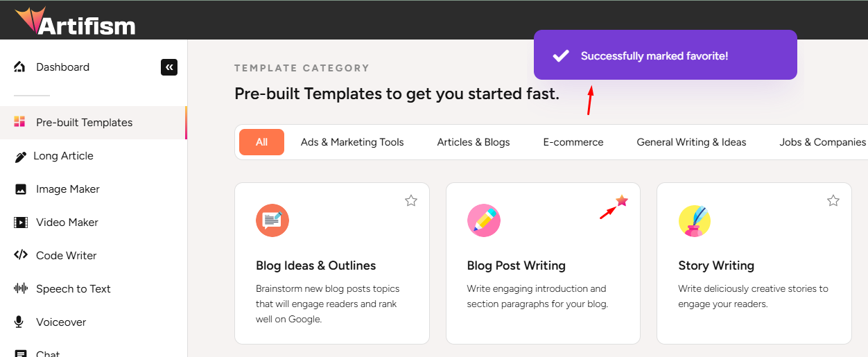Mark Story Writing template as favorite
The height and width of the screenshot is (357, 868).
[x=833, y=200]
